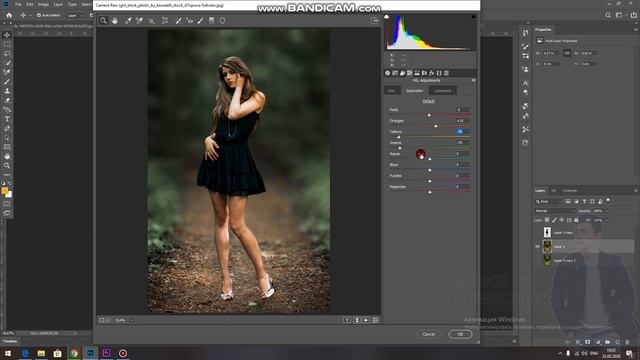640x360 pixels.
Task: Open the Auto-Select Layer dropdown
Action: (x=75, y=15)
